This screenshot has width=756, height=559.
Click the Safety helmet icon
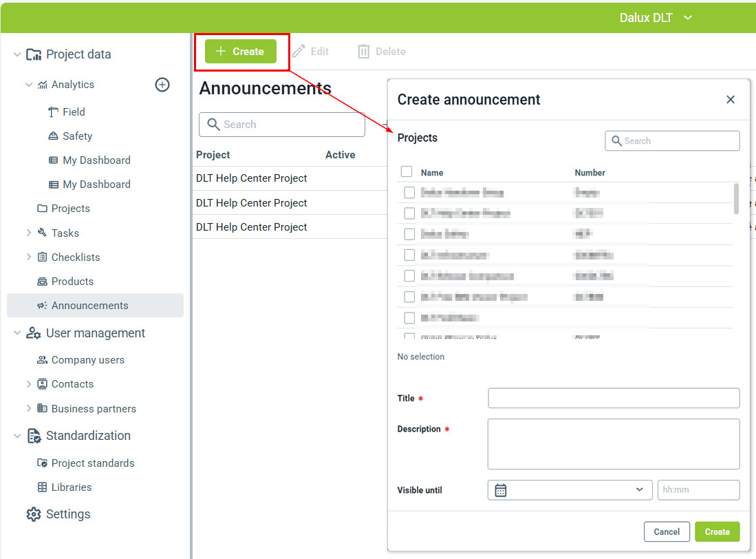click(x=54, y=136)
